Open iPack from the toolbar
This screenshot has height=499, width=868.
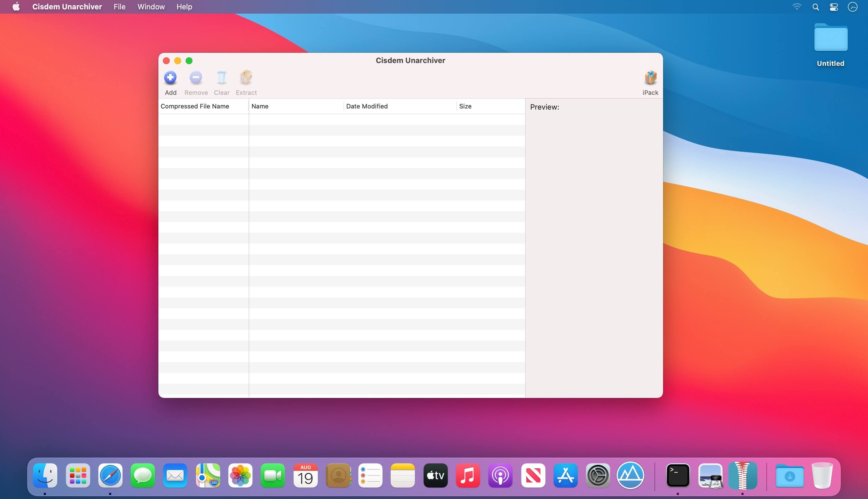pyautogui.click(x=650, y=78)
